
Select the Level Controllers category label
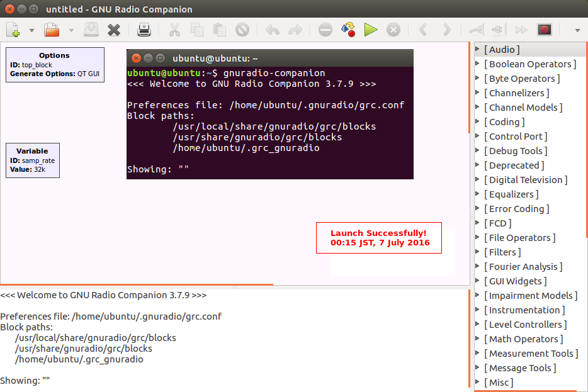[526, 325]
